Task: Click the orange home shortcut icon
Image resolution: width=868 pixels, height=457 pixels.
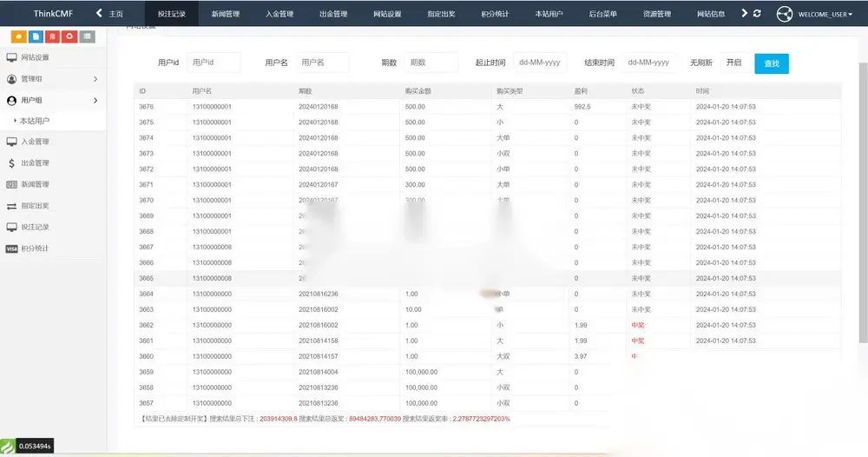Action: pyautogui.click(x=19, y=36)
